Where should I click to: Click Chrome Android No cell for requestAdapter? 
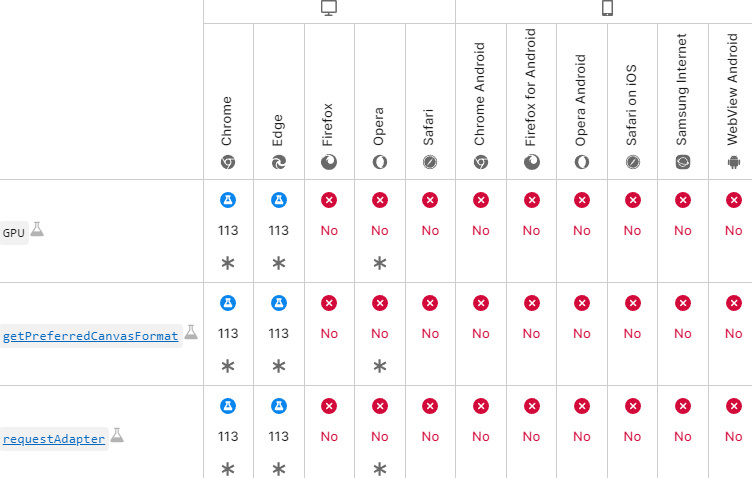point(481,437)
